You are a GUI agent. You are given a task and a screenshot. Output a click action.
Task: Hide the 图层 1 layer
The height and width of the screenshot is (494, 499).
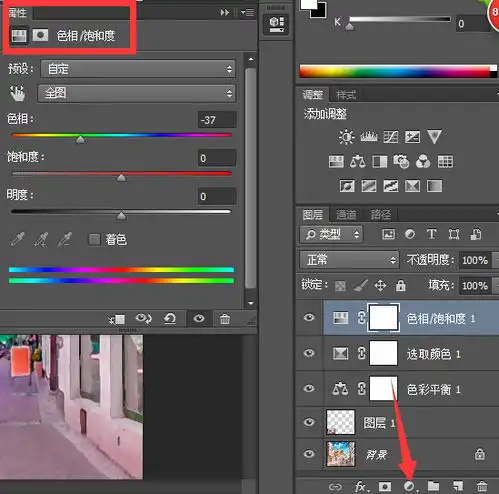[309, 422]
